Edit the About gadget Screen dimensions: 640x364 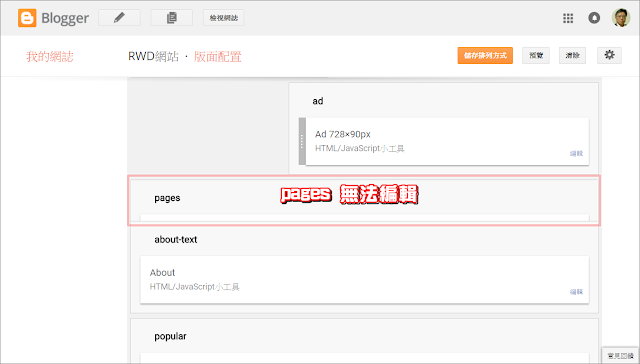tap(576, 292)
